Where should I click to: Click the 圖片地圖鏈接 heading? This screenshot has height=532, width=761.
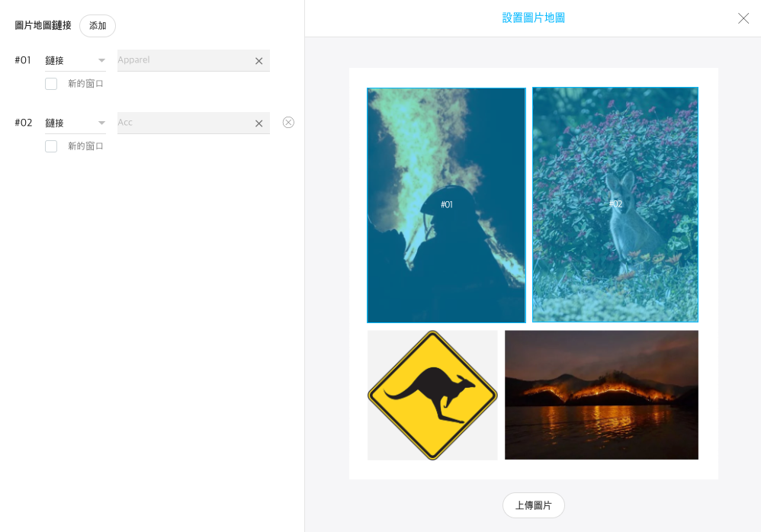point(43,25)
